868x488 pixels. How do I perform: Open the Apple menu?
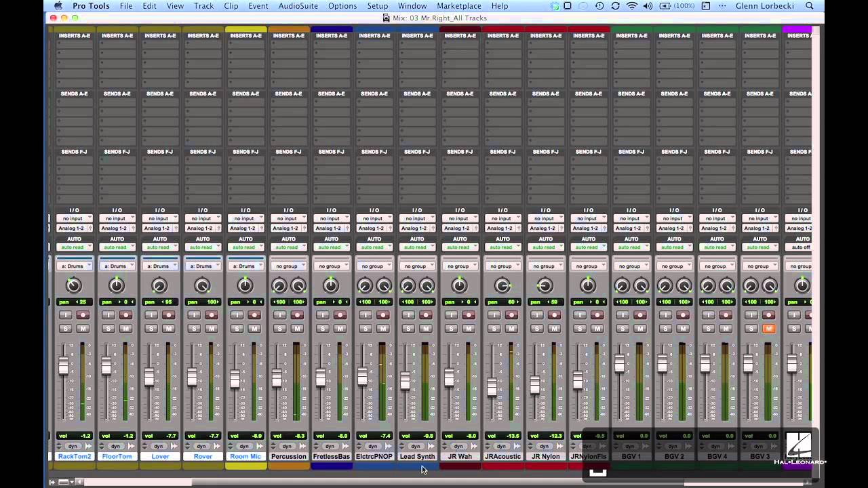coord(58,6)
